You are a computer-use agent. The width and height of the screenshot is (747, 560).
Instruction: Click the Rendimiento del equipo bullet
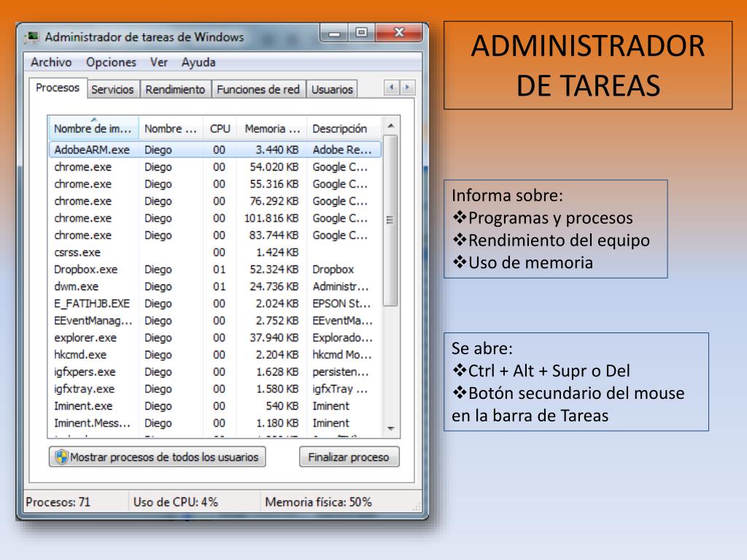click(551, 241)
